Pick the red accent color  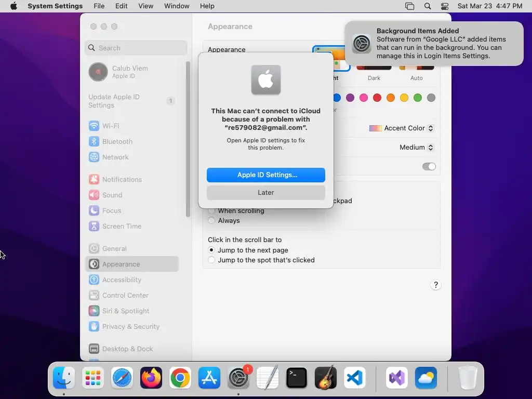[377, 98]
